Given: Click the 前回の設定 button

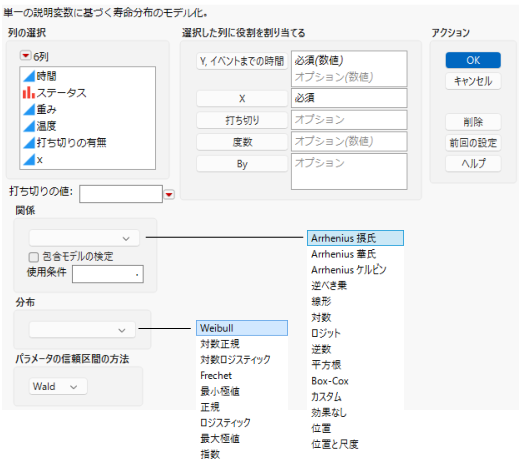Looking at the screenshot, I should (473, 143).
